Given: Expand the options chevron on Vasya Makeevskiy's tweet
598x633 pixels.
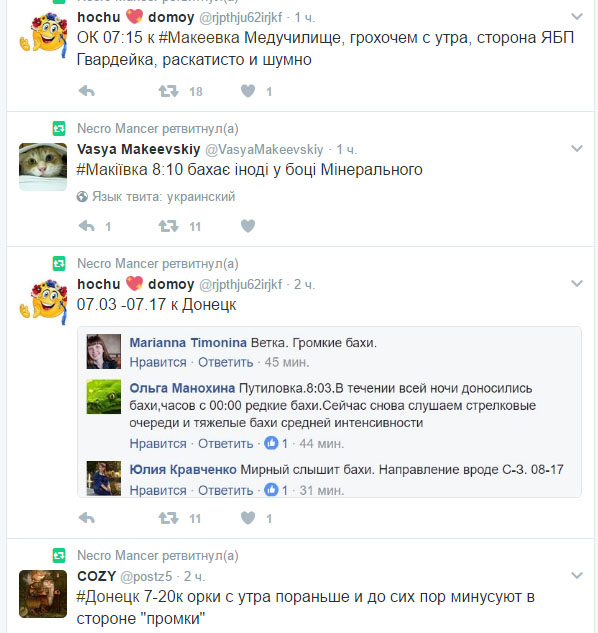Looking at the screenshot, I should 577,149.
